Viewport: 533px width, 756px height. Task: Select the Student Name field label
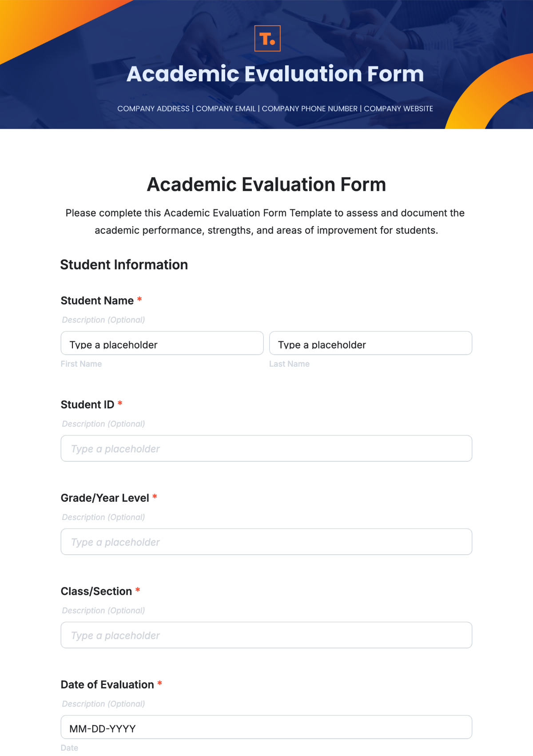point(98,300)
